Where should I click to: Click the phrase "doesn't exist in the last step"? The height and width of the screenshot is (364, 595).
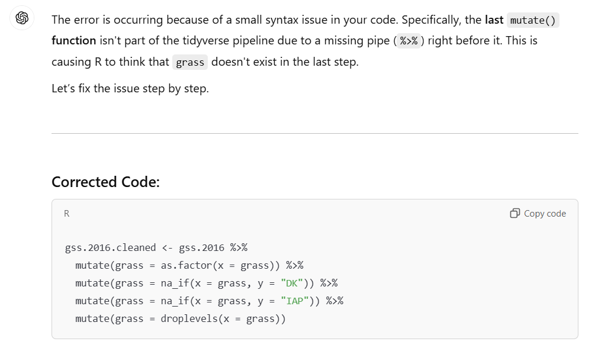[x=285, y=62]
